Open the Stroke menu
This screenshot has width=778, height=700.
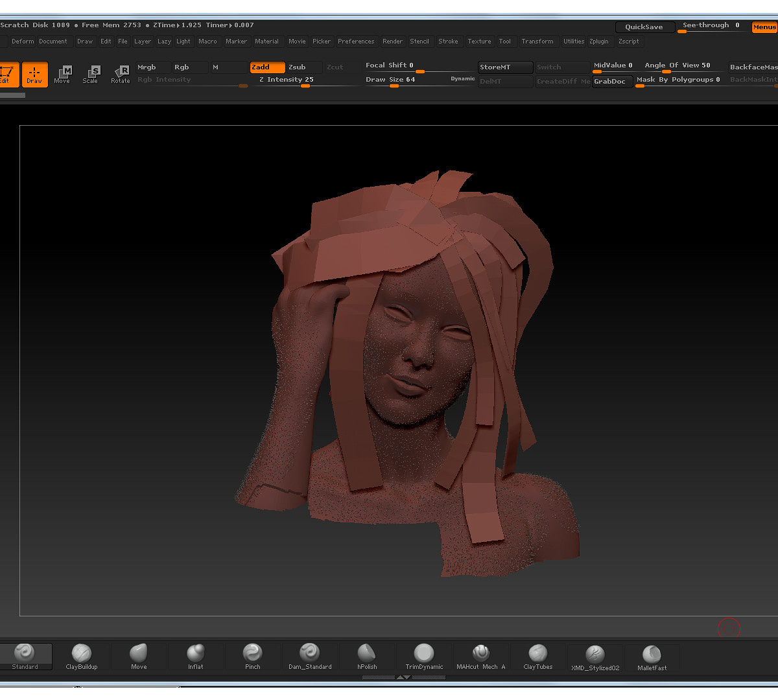[449, 41]
